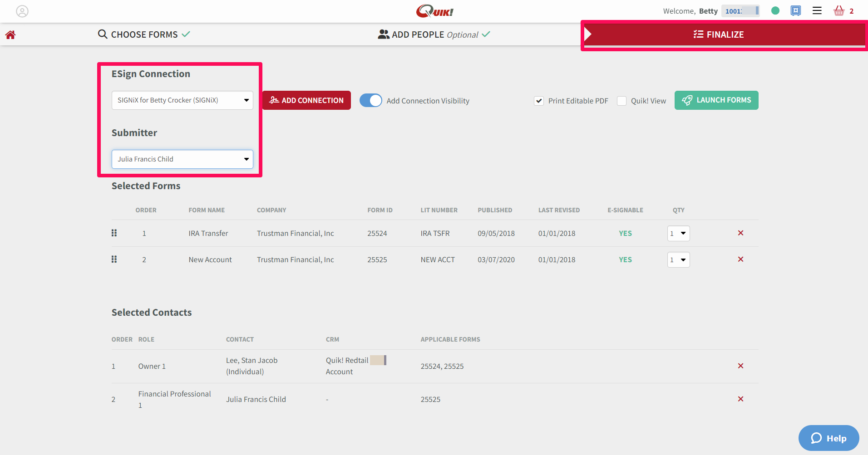Open the QTY dropdown for New Account form
The image size is (868, 455).
pos(678,259)
